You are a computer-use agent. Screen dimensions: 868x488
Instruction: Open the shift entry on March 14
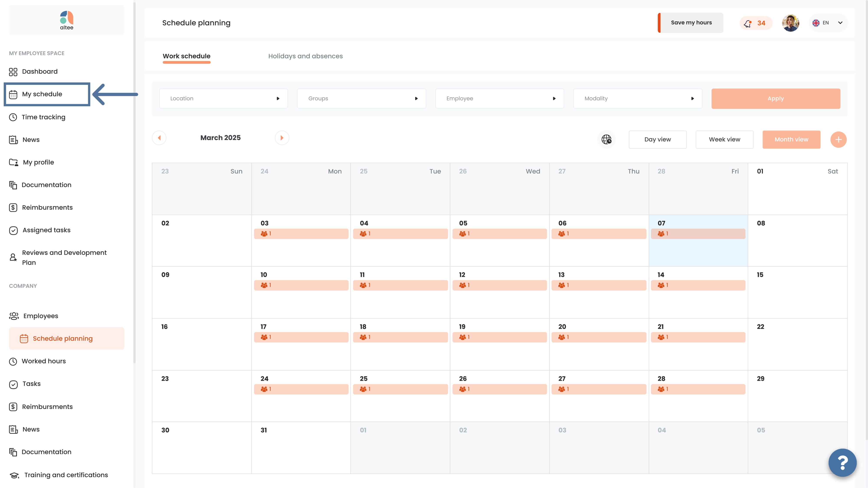pyautogui.click(x=698, y=285)
